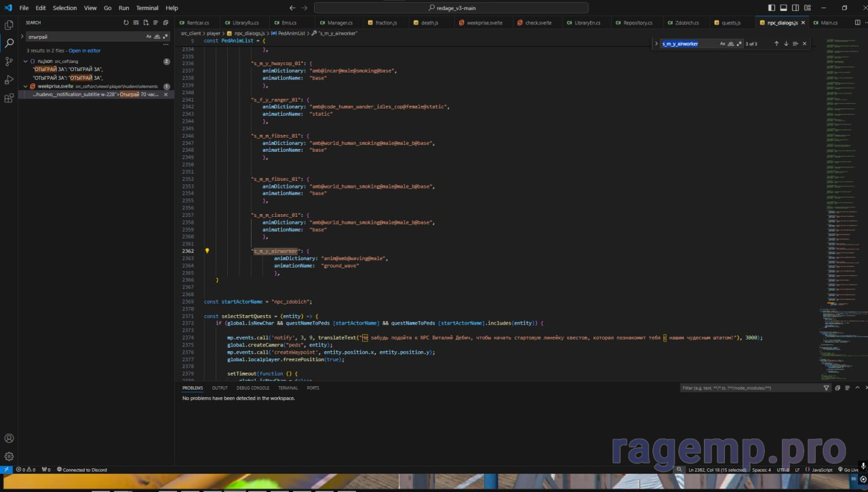Toggle Match Case in the sidebar search box
This screenshot has height=492, width=868.
coord(149,37)
